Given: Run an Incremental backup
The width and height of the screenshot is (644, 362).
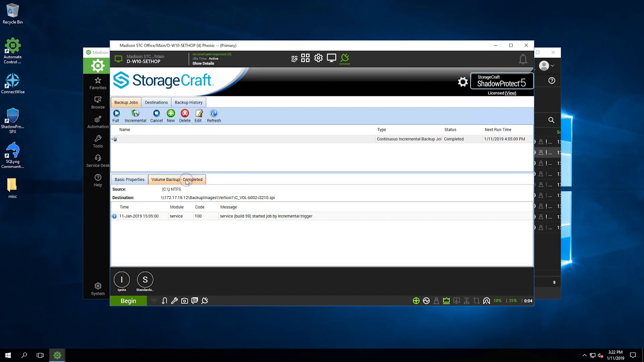Looking at the screenshot, I should pyautogui.click(x=135, y=116).
